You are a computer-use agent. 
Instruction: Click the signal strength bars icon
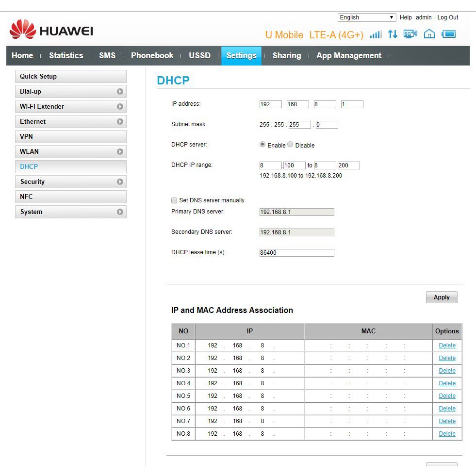(x=376, y=35)
